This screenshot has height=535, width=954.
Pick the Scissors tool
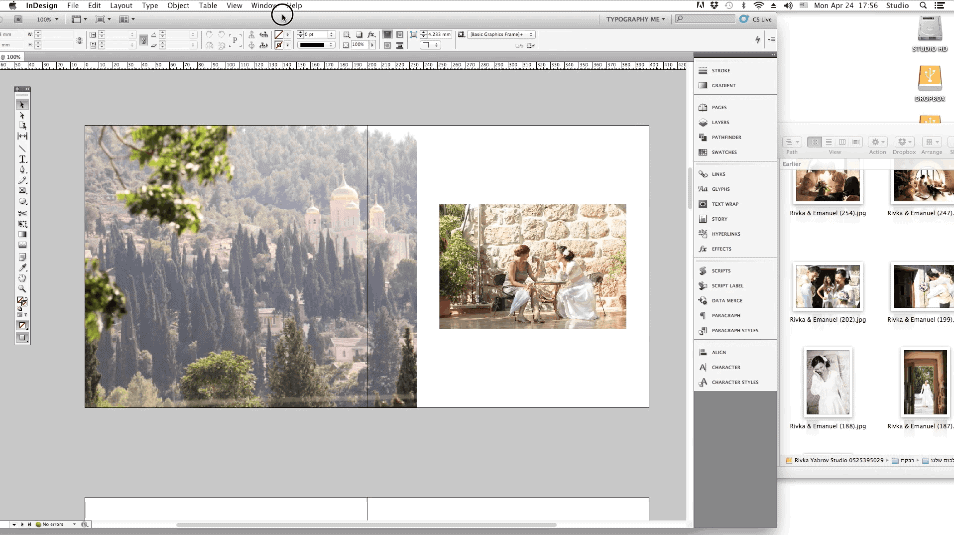(22, 212)
